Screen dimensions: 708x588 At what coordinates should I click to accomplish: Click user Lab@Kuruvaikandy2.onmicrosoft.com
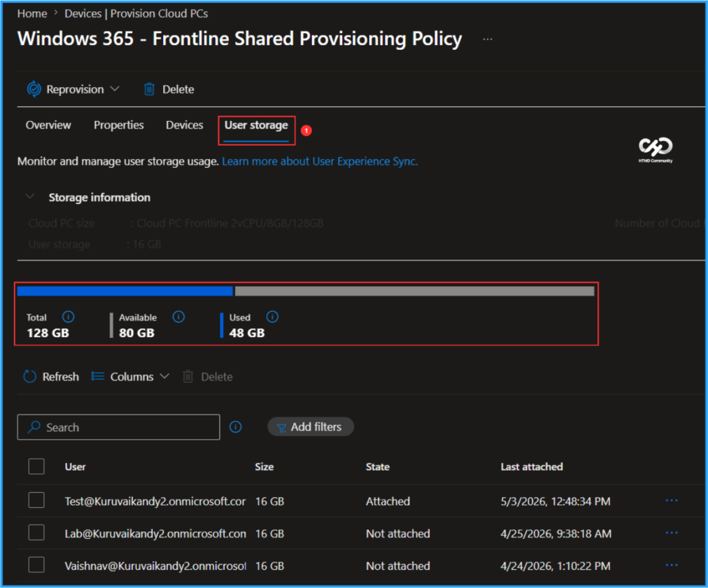(x=156, y=534)
